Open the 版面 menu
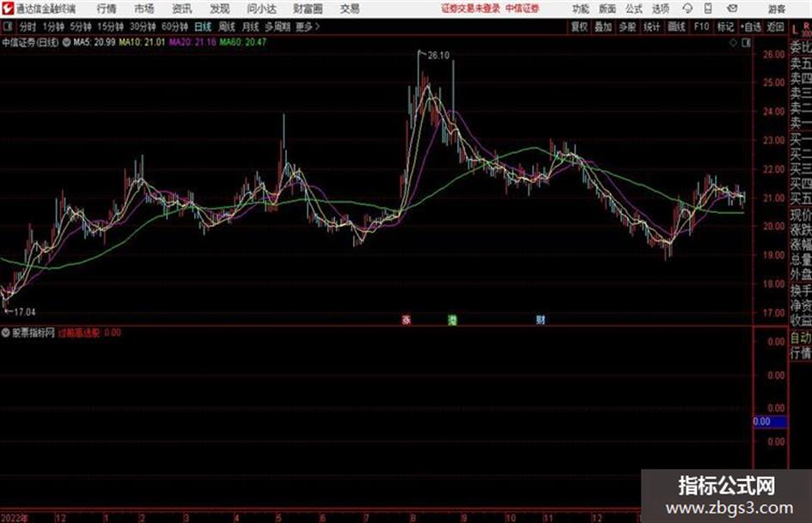812x523 pixels. click(607, 9)
